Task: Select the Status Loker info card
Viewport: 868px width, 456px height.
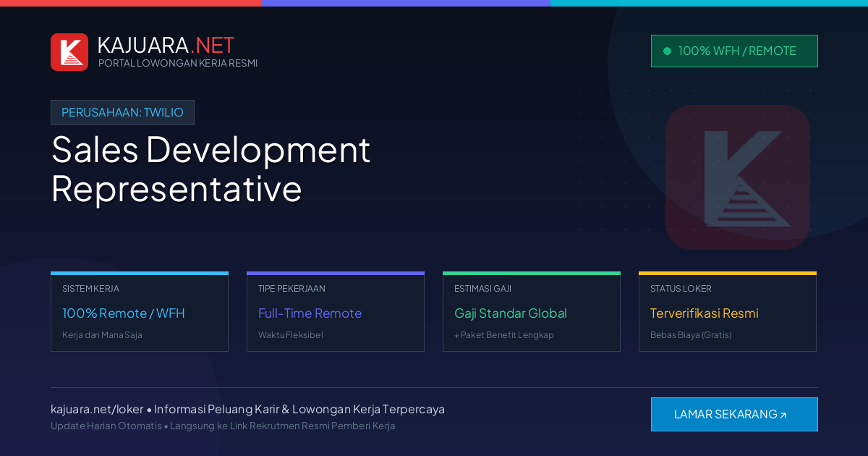Action: point(728,311)
